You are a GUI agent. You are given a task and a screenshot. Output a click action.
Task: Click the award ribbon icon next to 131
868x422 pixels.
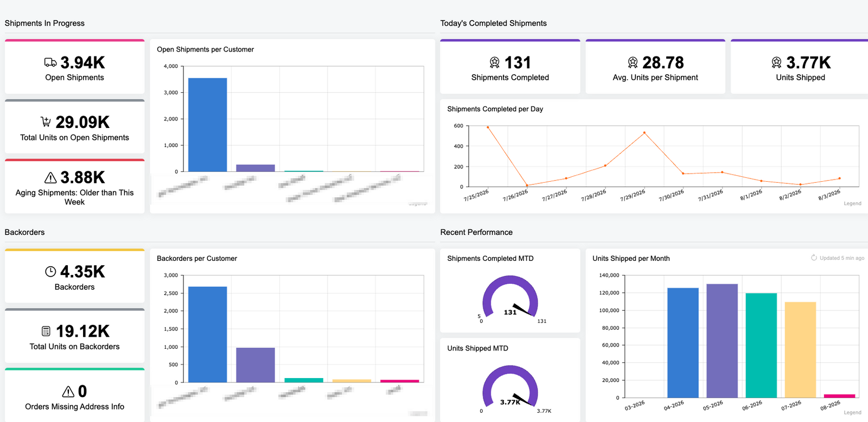[x=495, y=62]
